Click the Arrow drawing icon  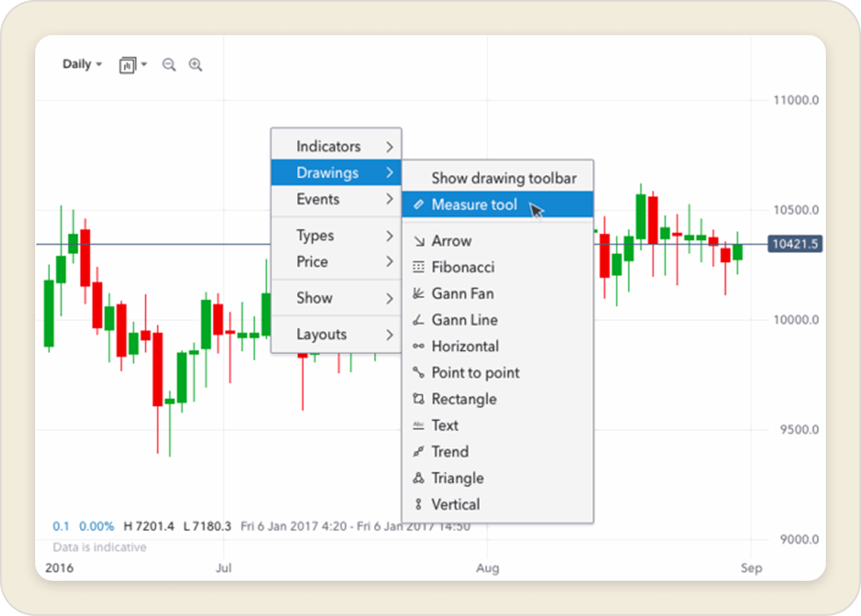pyautogui.click(x=418, y=241)
